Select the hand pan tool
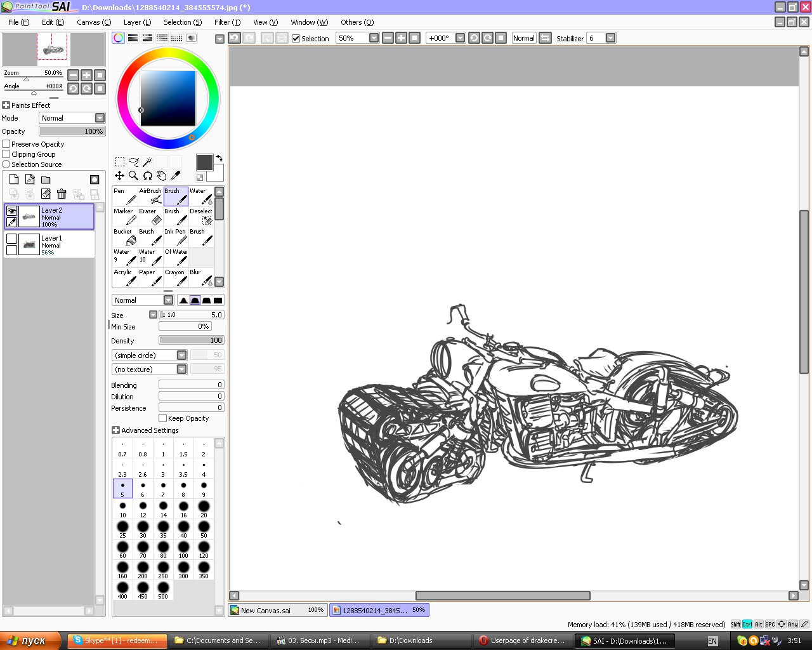 click(161, 176)
